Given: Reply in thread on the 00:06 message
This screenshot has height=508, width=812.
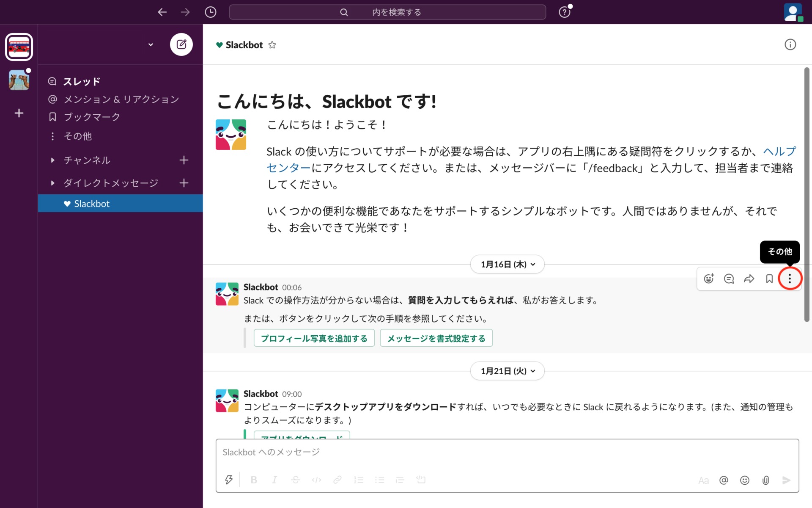Looking at the screenshot, I should [729, 279].
